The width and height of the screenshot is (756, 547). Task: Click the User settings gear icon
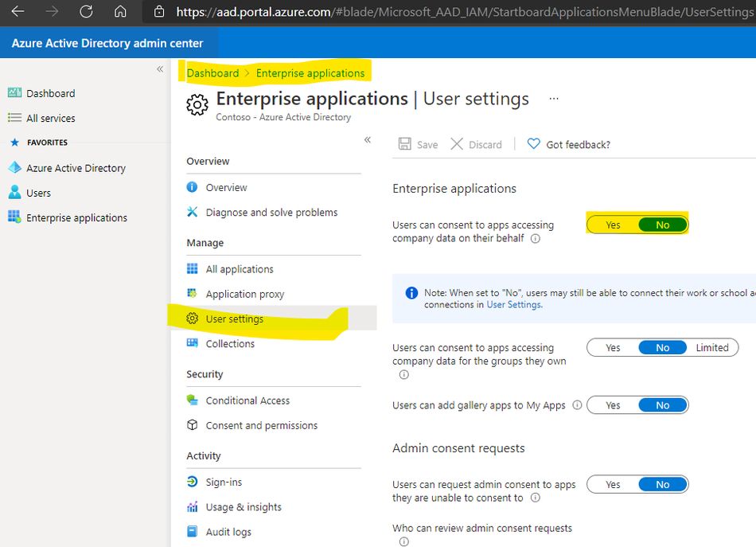coord(192,318)
